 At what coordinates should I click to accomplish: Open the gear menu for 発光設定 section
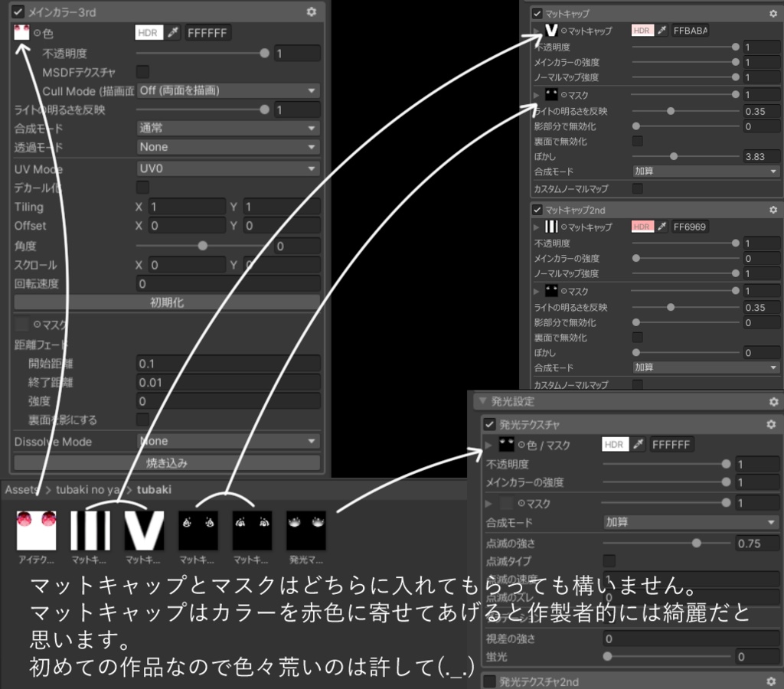click(773, 401)
